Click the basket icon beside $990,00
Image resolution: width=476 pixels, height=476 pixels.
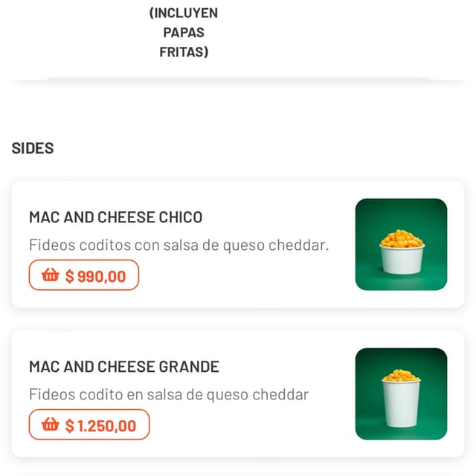[50, 275]
